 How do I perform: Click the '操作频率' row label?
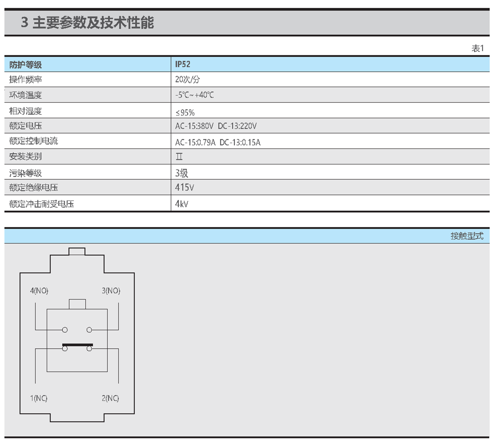[26, 80]
